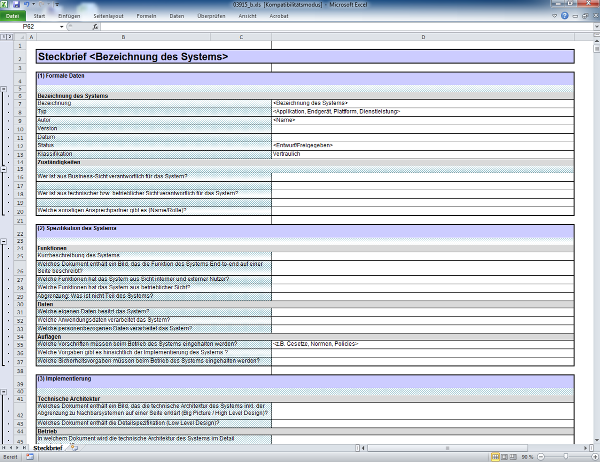Click the insert new worksheet icon
Screen dimensions: 600x462
click(x=73, y=449)
